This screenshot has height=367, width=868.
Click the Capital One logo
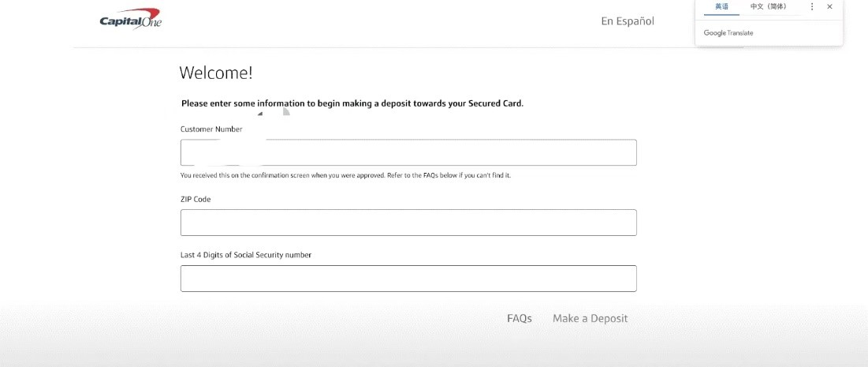130,19
